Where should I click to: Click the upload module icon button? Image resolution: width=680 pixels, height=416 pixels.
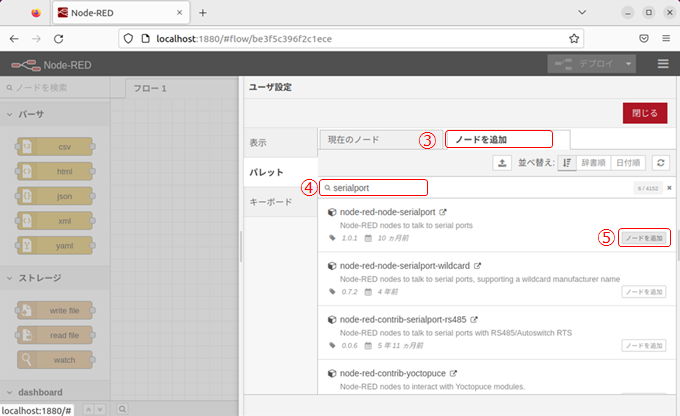(503, 163)
